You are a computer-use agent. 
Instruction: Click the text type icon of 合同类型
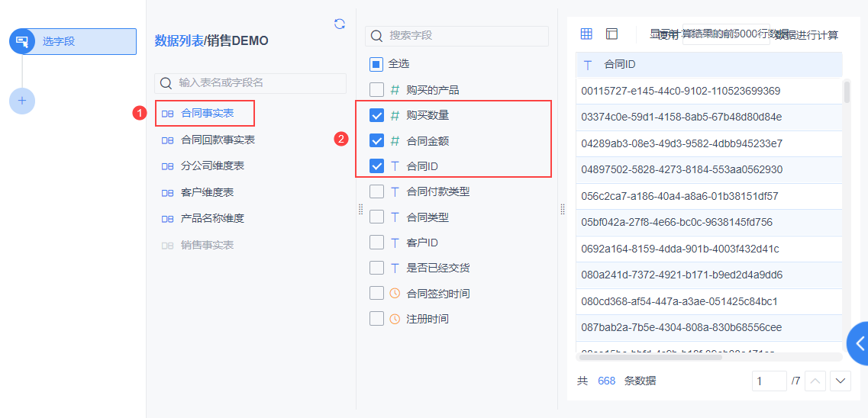pos(395,217)
